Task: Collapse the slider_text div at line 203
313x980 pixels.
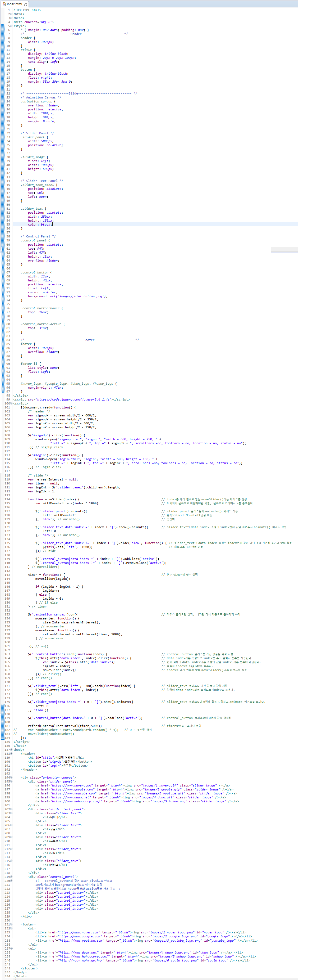Action: pyautogui.click(x=11, y=813)
